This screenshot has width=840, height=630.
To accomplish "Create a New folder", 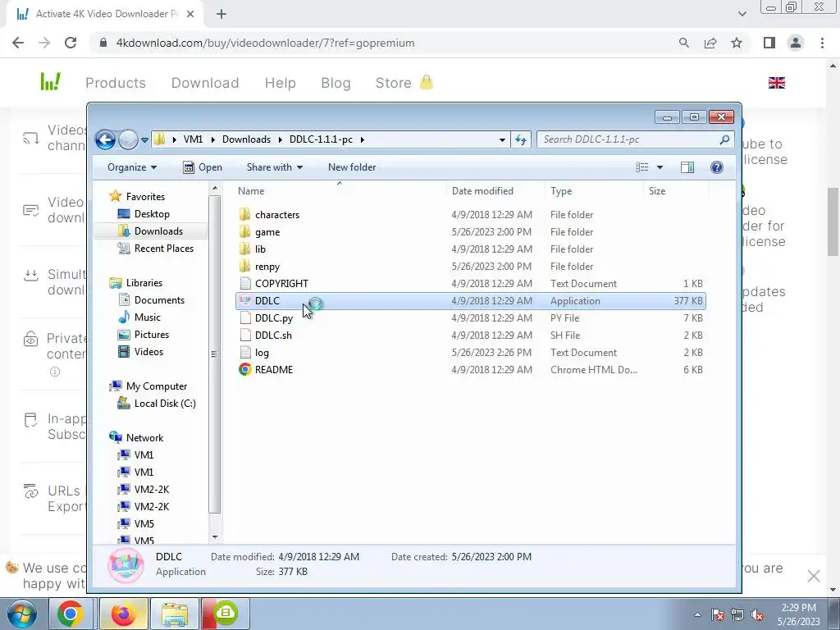I will (352, 167).
